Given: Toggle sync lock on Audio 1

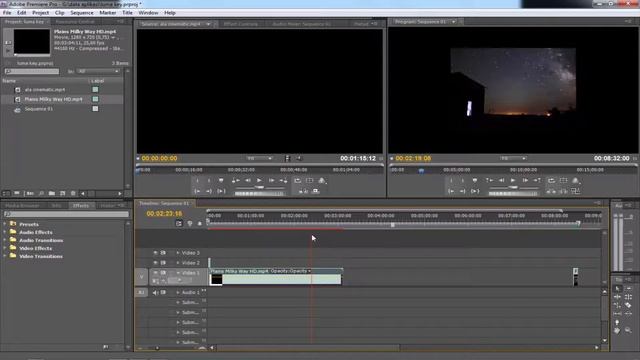Looking at the screenshot, I should coord(163,293).
